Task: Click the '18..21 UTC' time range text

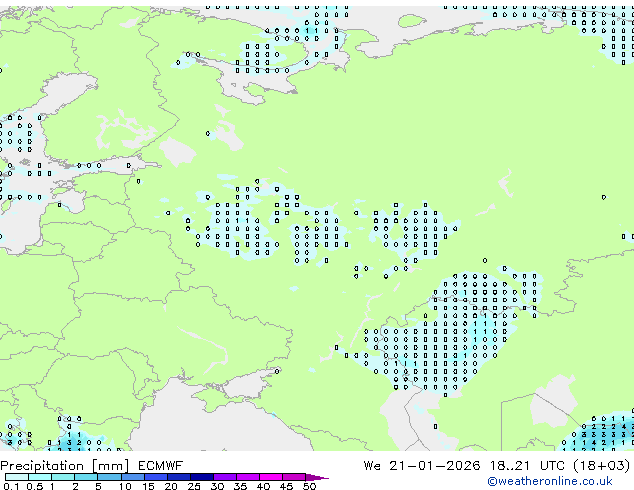Action: (528, 466)
